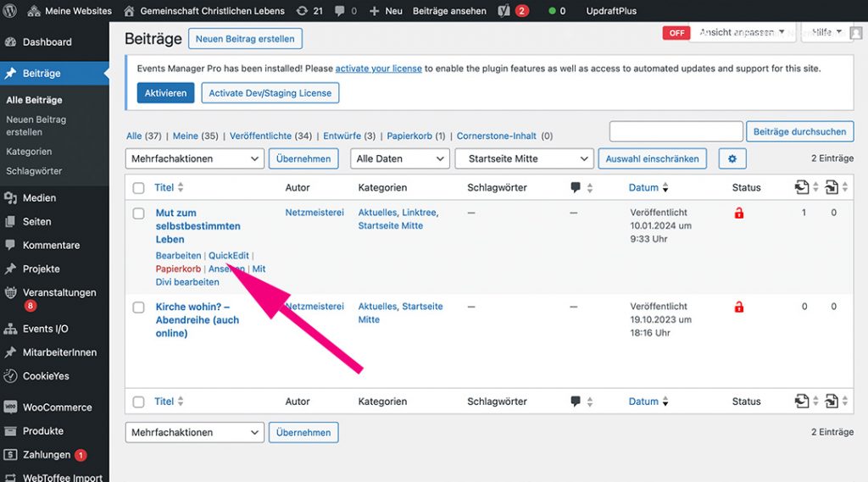Click the Yoast SEO icon in admin bar
This screenshot has height=482, width=868.
[x=505, y=11]
